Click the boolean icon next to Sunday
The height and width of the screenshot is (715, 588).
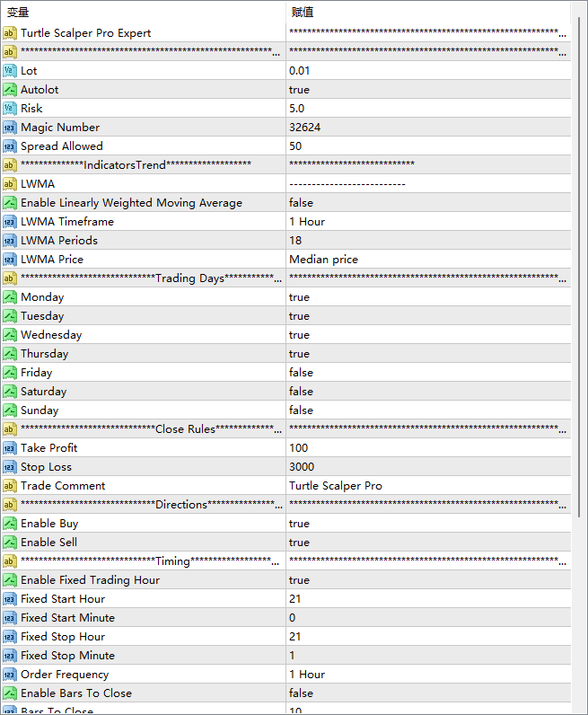[x=10, y=410]
